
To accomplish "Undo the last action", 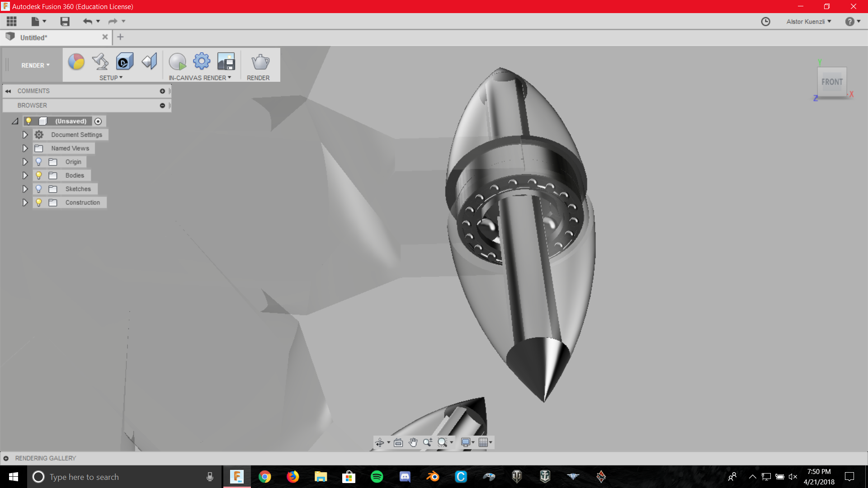I will coord(88,21).
